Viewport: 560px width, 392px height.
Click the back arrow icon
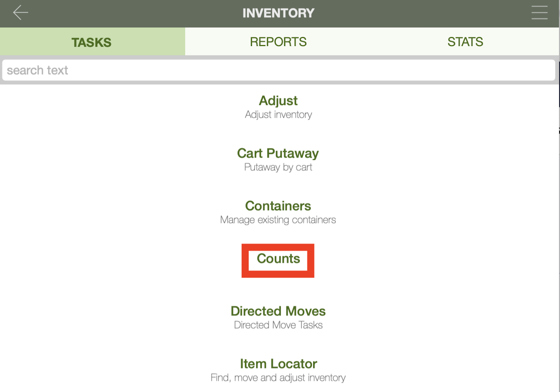(x=20, y=13)
